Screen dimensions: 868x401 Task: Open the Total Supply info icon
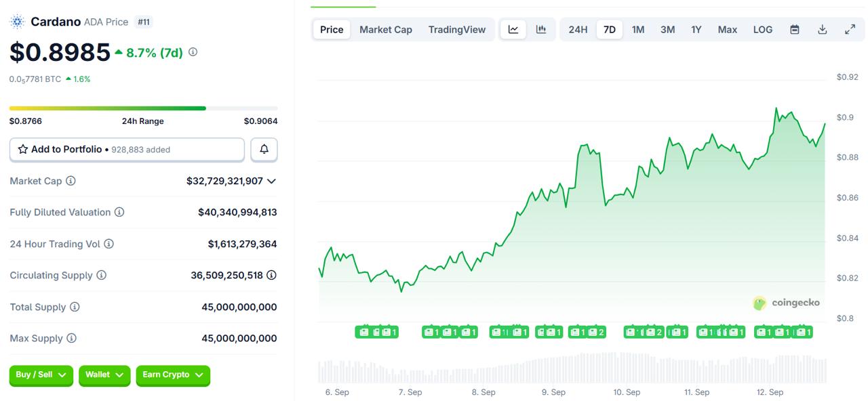(x=75, y=307)
